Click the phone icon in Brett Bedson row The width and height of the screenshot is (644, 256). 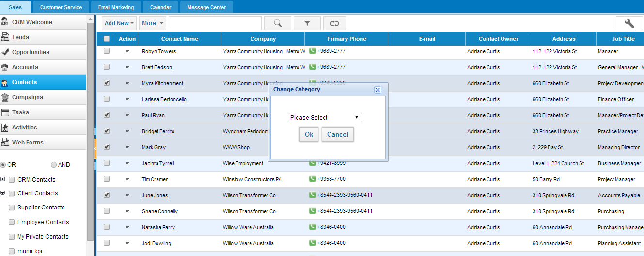(313, 67)
